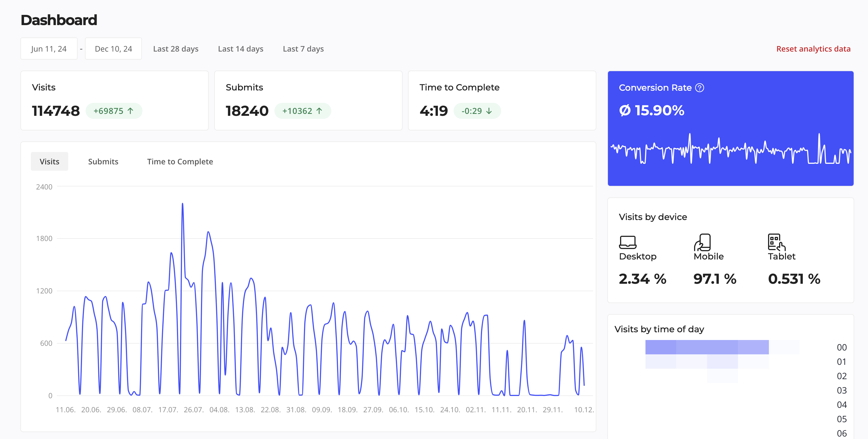This screenshot has height=439, width=868.
Task: Apply the Last 28 days filter
Action: [x=176, y=49]
